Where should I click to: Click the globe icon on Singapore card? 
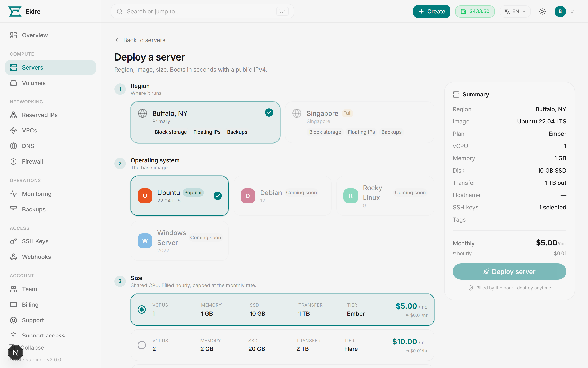(x=297, y=113)
